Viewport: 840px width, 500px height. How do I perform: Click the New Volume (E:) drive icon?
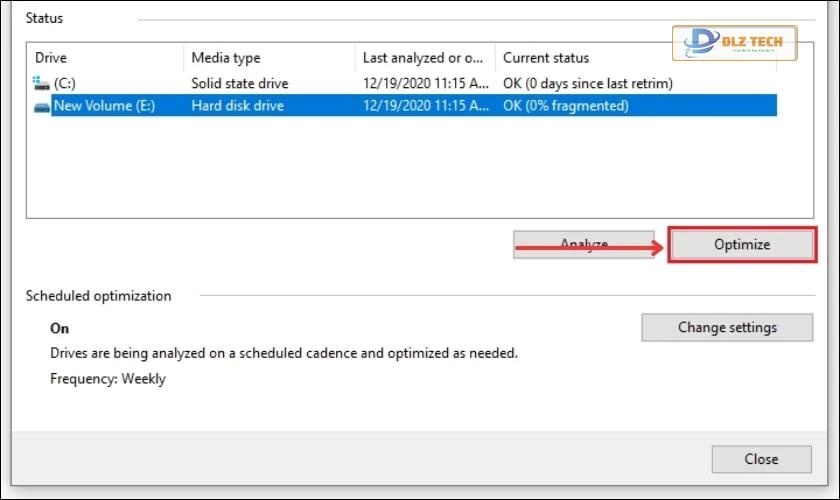click(42, 105)
